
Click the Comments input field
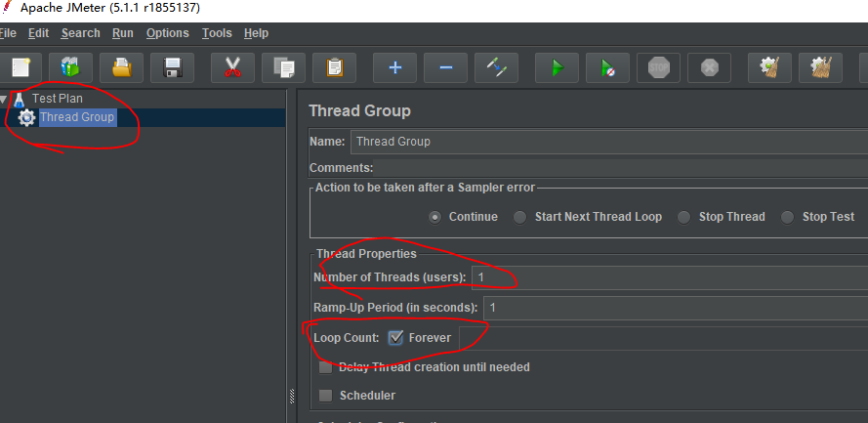[x=620, y=168]
